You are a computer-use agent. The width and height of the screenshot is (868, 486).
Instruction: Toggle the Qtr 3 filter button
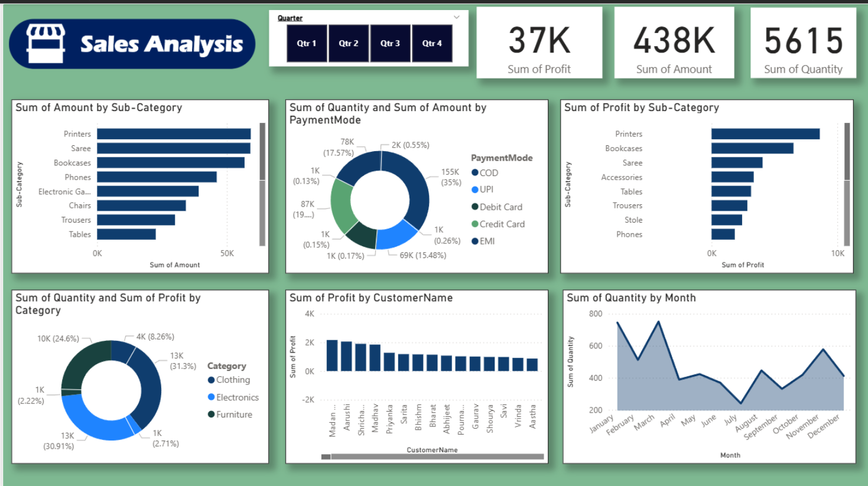[x=390, y=43]
